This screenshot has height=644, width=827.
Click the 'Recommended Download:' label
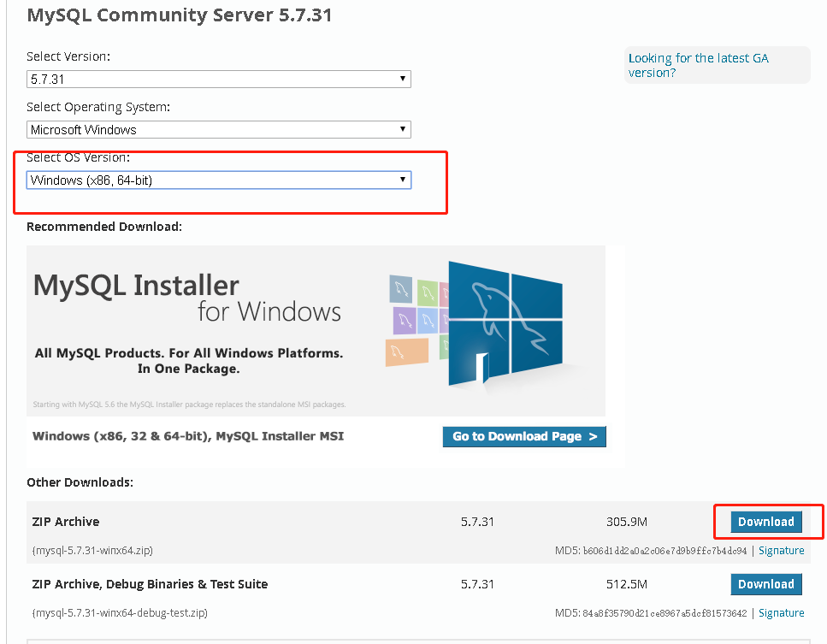point(104,227)
